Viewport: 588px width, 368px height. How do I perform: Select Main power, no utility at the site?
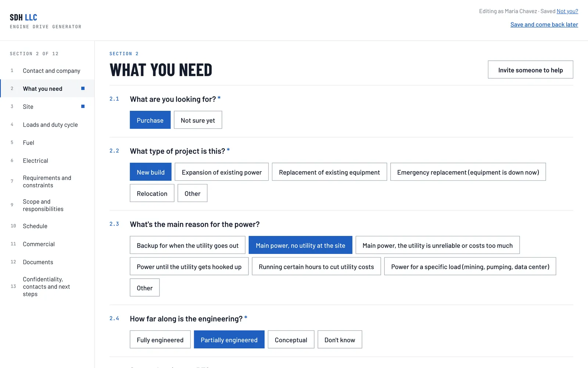(300, 245)
